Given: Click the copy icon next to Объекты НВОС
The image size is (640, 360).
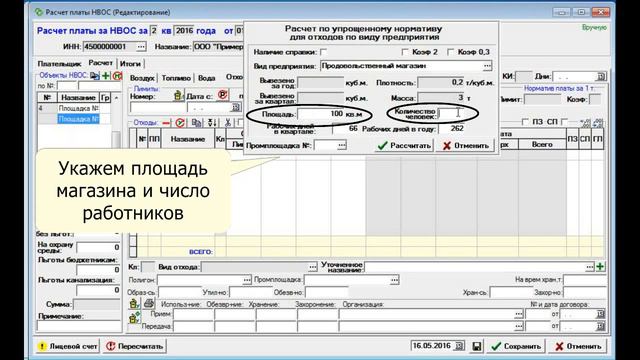Looking at the screenshot, I should 95,76.
